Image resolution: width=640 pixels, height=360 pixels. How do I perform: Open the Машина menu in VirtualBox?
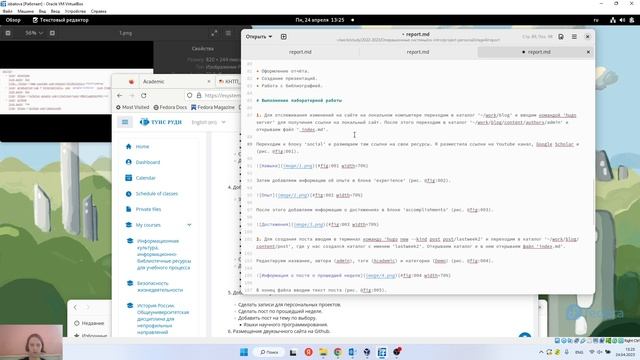click(x=25, y=11)
